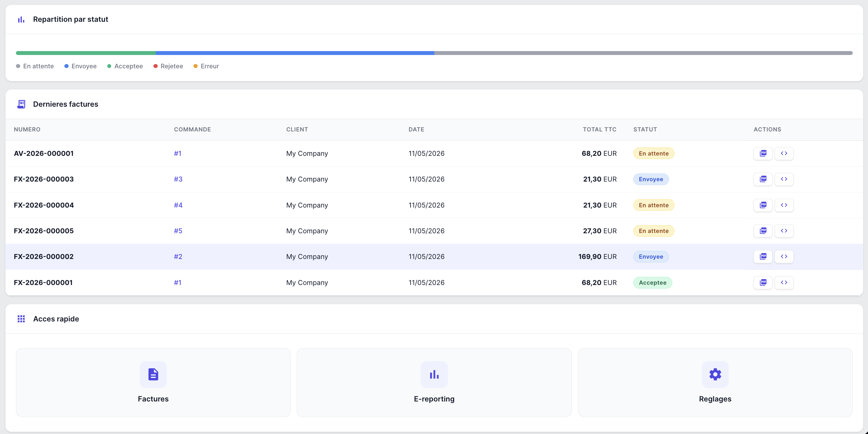The width and height of the screenshot is (868, 434).
Task: Click the green Acceptee segment of status bar
Action: (85, 53)
